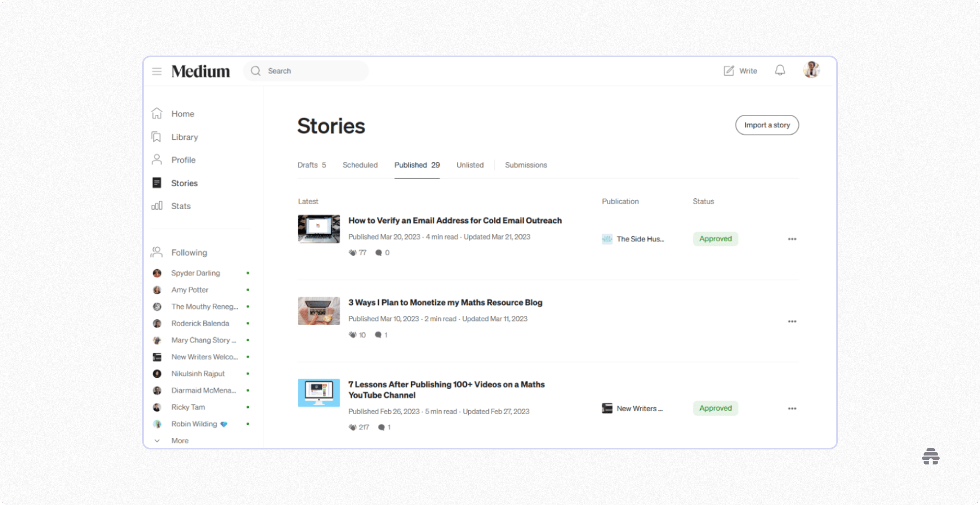This screenshot has height=505, width=980.
Task: Open the story titled 3 Ways I Plan to Monetize
Action: click(445, 302)
